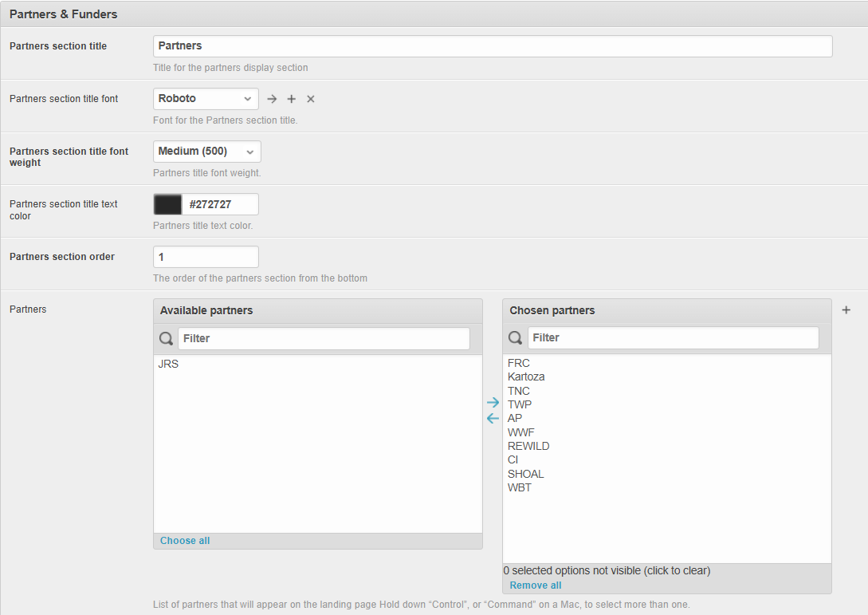868x615 pixels.
Task: Click the Remove all link
Action: tap(535, 585)
